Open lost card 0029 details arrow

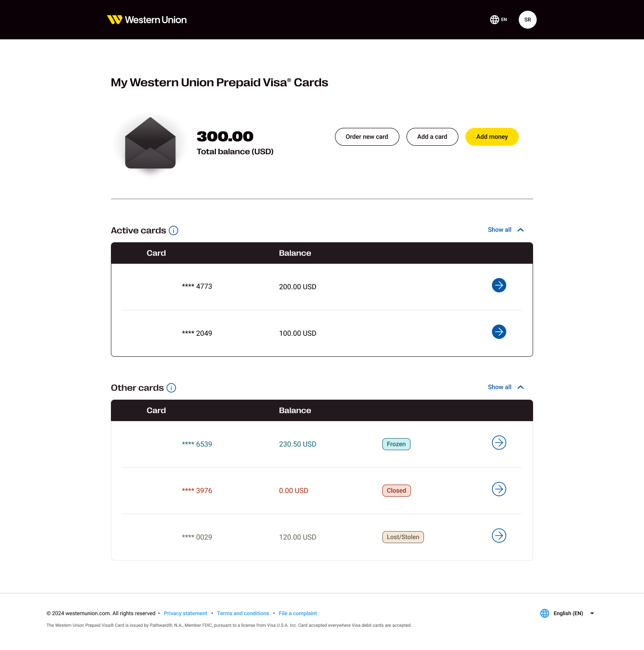499,536
